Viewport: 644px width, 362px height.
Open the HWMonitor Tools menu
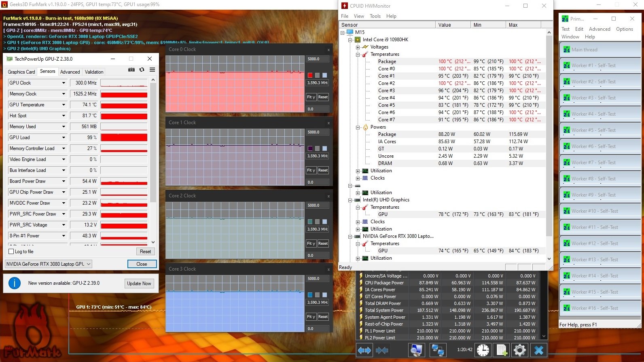click(375, 16)
